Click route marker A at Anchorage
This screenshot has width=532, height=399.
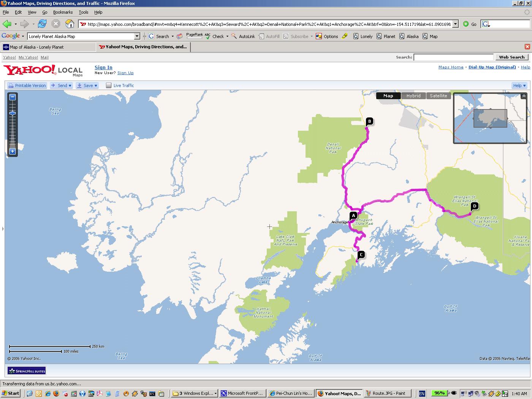[353, 215]
